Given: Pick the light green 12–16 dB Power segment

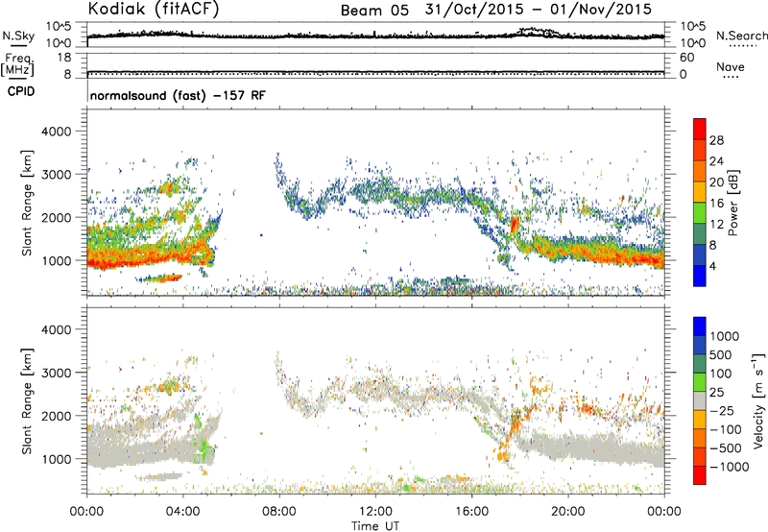Looking at the screenshot, I should coord(700,213).
